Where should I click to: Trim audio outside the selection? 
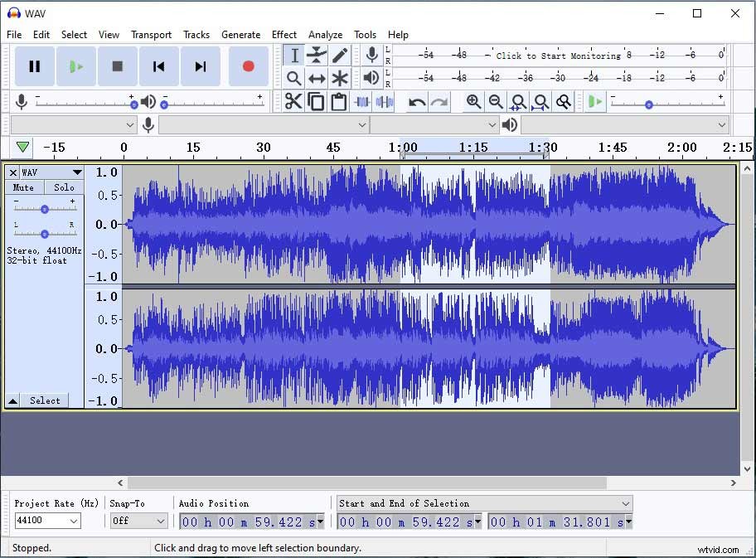[x=362, y=100]
